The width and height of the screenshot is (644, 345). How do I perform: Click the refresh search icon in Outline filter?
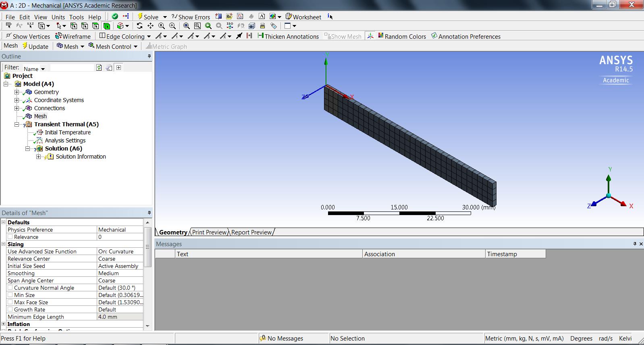pyautogui.click(x=99, y=67)
